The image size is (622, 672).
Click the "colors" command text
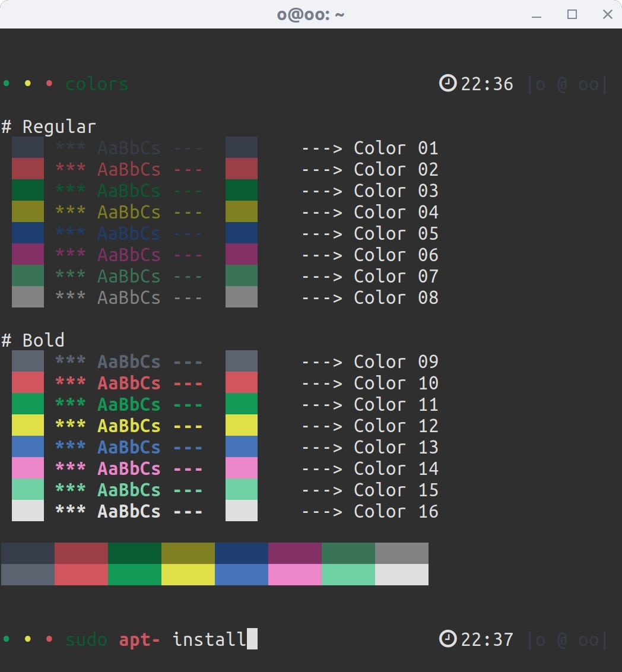[x=97, y=84]
